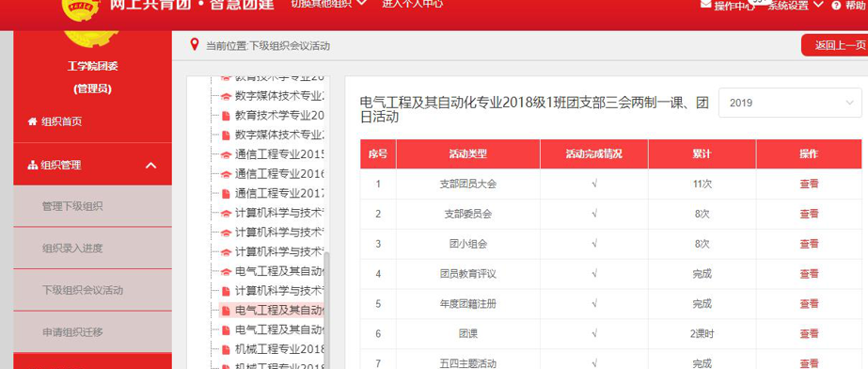
Task: Click the home icon beside 组织首页
Action: (x=33, y=121)
